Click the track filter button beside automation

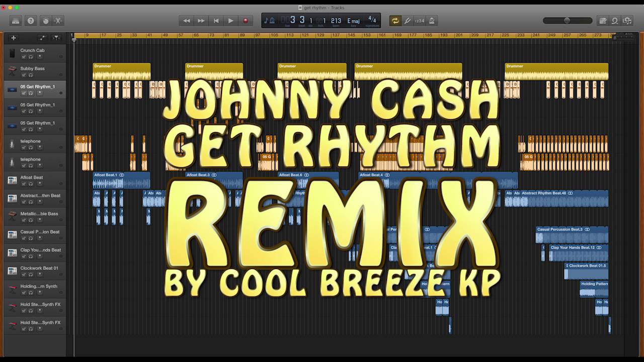click(56, 38)
